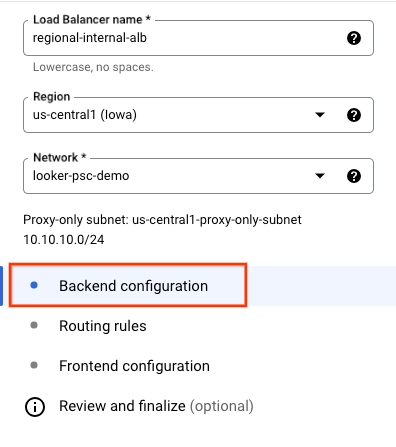Click the blue bullet beside Backend configuration
Screen dimensions: 396x447
34,285
